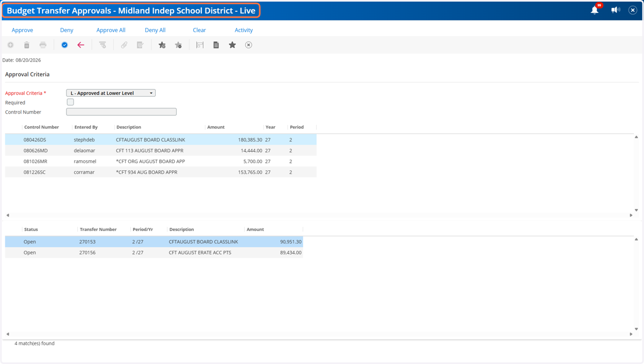Open the Approval Criteria dropdown

pyautogui.click(x=111, y=93)
